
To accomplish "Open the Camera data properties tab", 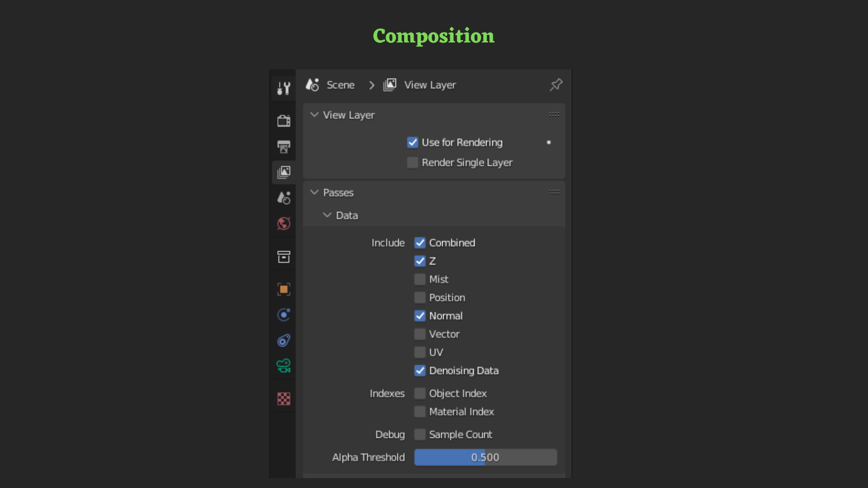I will click(283, 366).
